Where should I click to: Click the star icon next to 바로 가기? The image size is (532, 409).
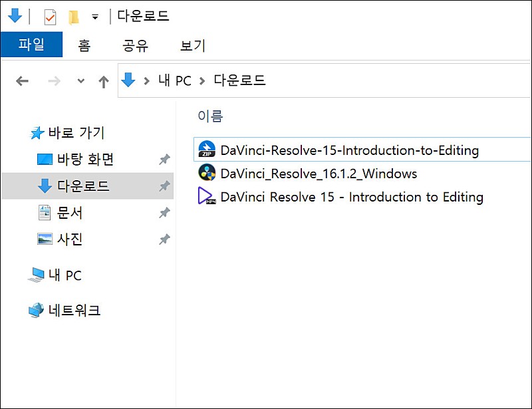click(37, 133)
